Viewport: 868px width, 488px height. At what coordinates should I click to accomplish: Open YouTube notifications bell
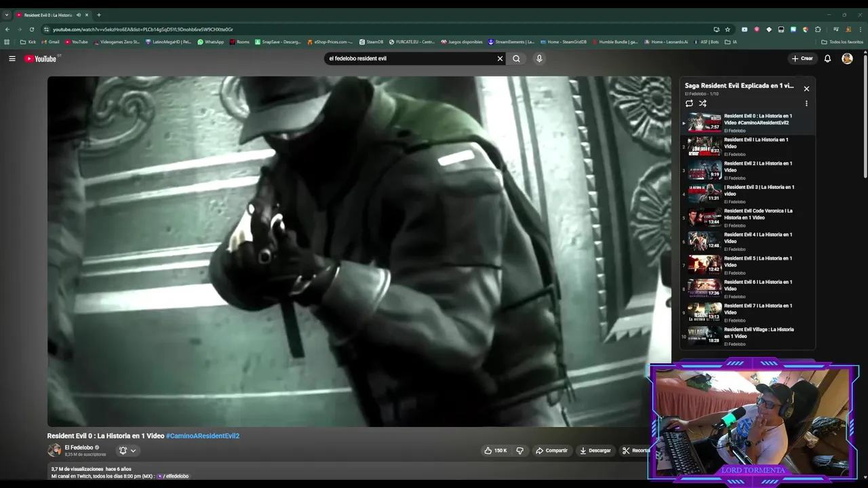point(827,58)
